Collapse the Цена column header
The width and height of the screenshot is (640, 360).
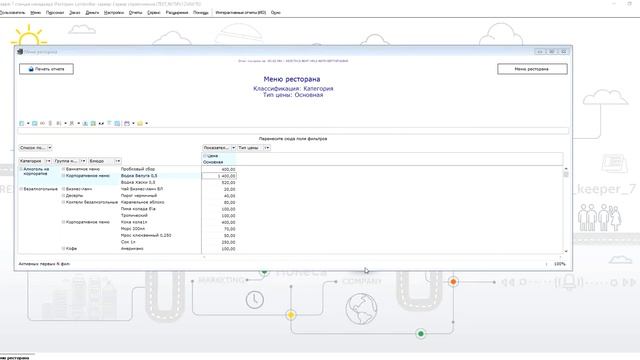(205, 156)
